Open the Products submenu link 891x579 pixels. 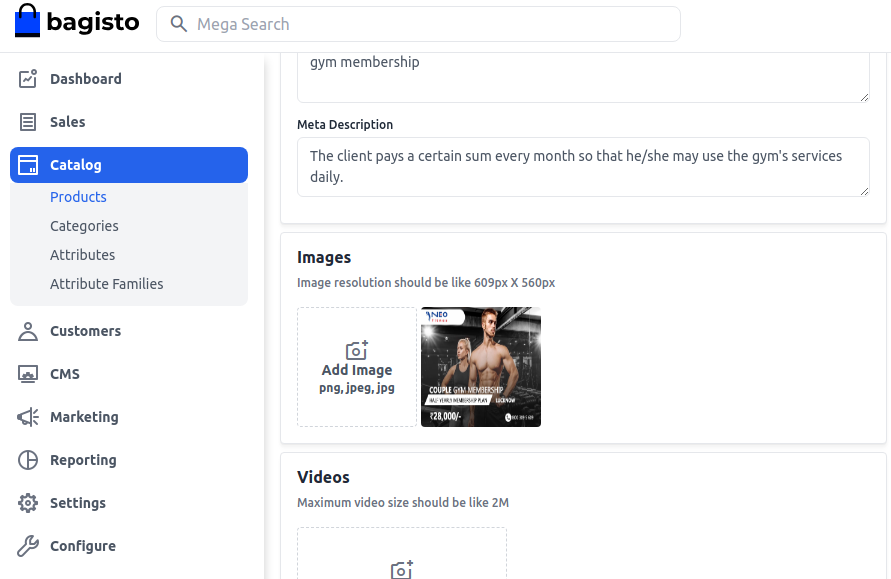(78, 197)
